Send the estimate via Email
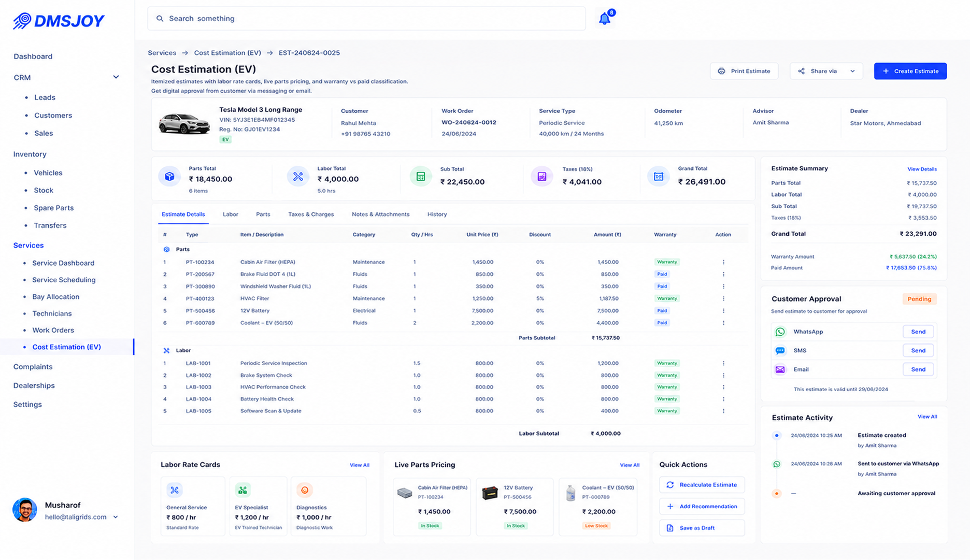The height and width of the screenshot is (560, 970). tap(918, 369)
